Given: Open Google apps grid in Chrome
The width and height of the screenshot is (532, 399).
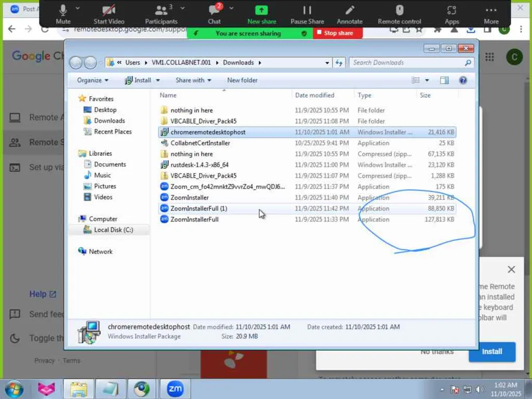Looking at the screenshot, I should (x=489, y=57).
